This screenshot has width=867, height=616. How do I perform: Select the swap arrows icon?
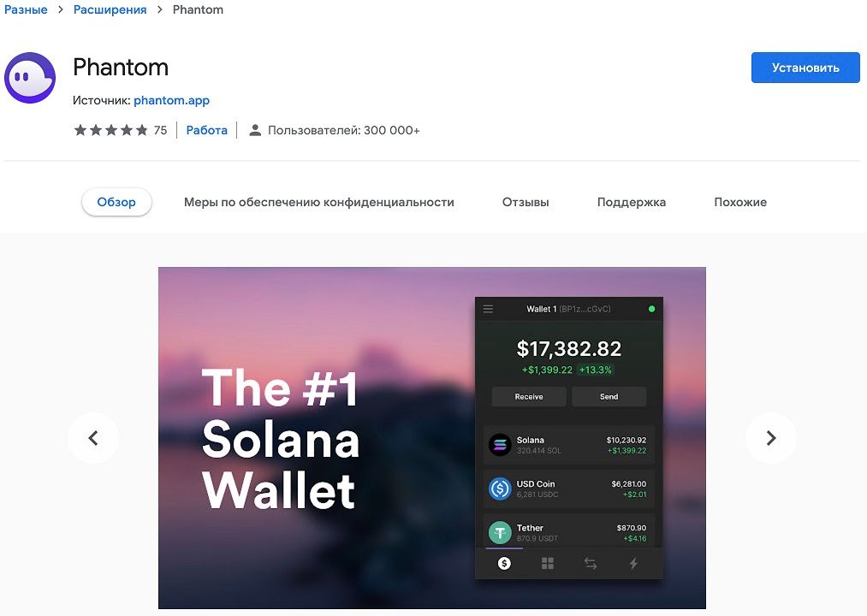click(x=591, y=564)
